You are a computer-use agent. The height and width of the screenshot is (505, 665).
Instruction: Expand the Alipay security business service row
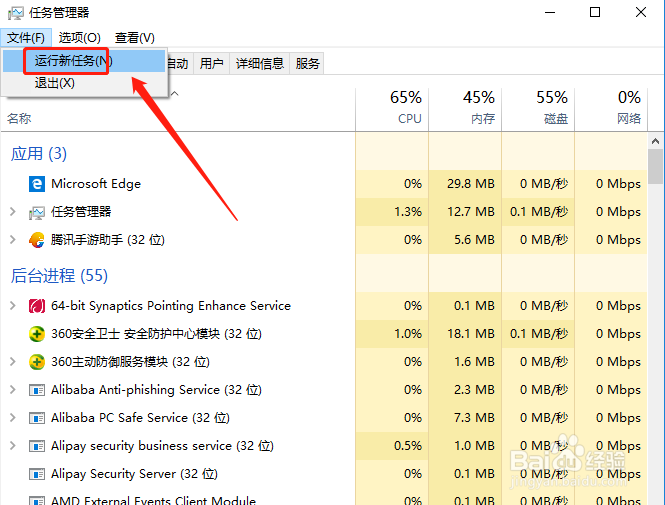(x=13, y=446)
